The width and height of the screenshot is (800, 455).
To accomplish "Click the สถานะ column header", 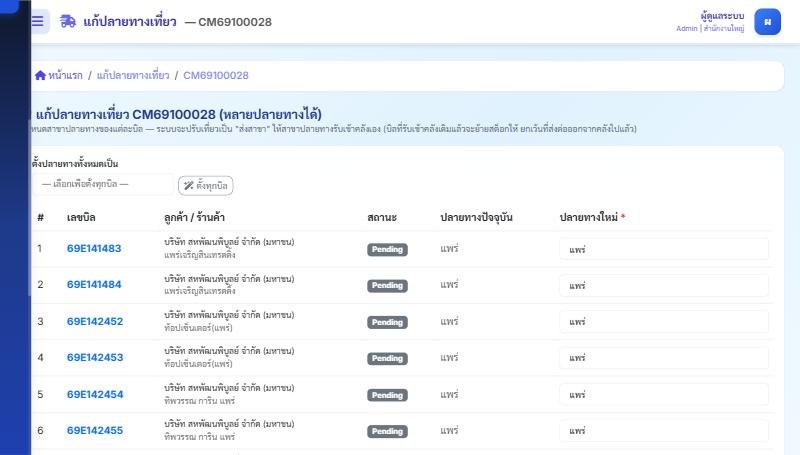I will 382,217.
